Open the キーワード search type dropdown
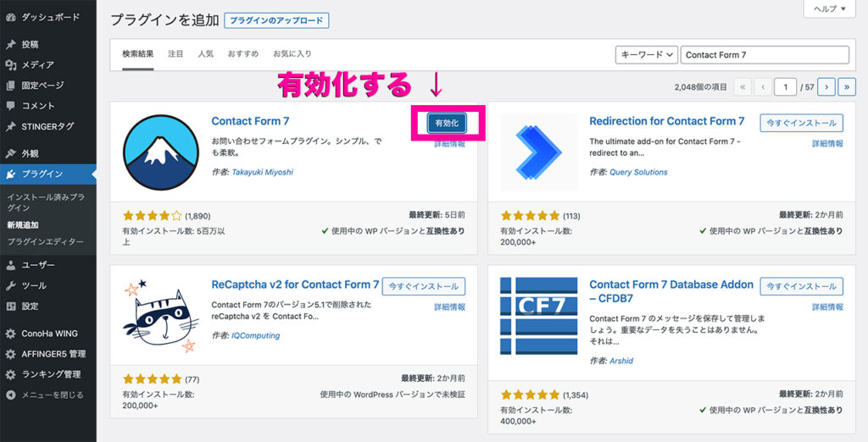Viewport: 868px width, 442px height. click(647, 55)
